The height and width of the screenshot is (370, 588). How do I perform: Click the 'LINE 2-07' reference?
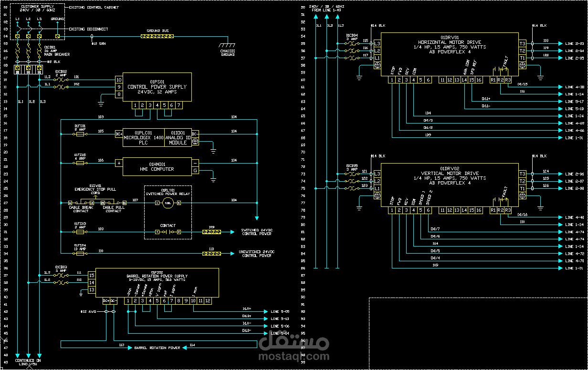tap(574, 181)
